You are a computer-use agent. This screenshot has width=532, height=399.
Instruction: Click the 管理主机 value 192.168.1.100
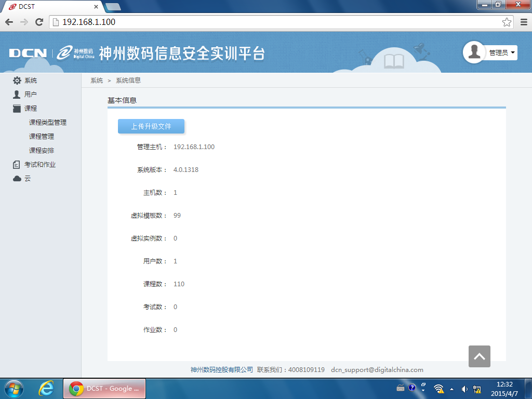[x=194, y=147]
